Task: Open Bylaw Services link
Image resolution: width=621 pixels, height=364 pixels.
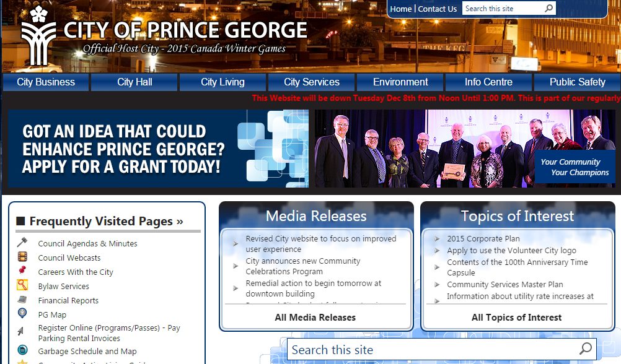Action: pos(63,286)
